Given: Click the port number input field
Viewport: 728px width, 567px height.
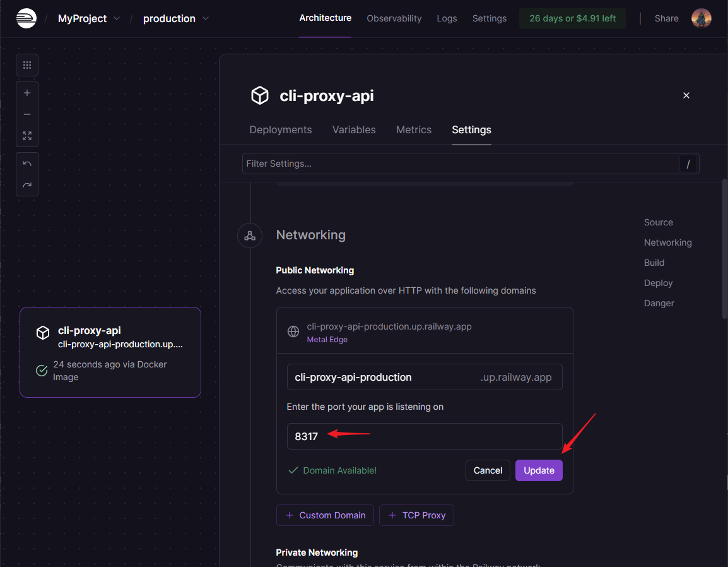Looking at the screenshot, I should 424,436.
